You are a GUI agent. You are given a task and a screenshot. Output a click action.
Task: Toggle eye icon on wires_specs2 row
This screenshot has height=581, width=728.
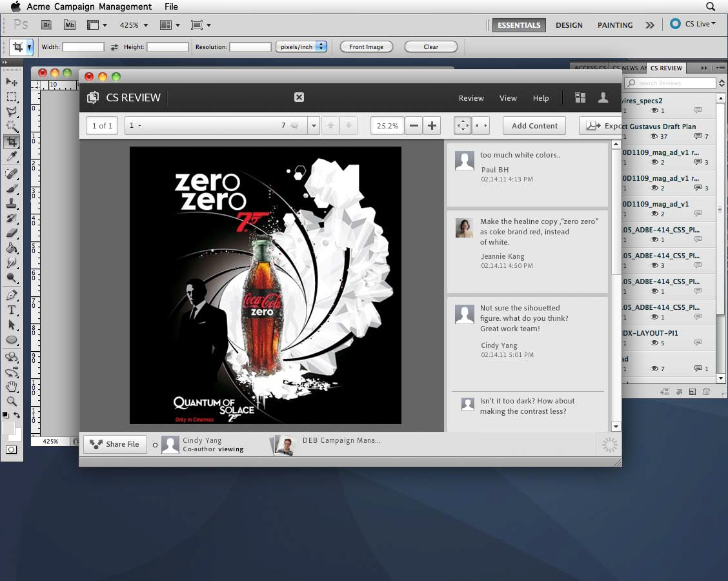pyautogui.click(x=654, y=110)
